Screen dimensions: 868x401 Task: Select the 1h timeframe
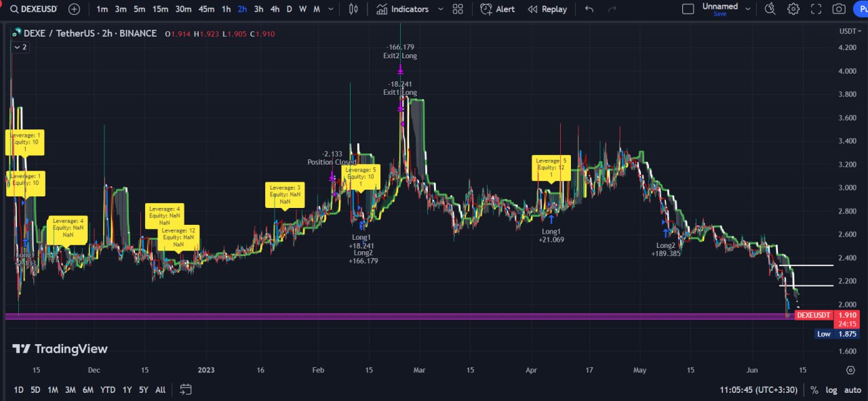click(226, 9)
